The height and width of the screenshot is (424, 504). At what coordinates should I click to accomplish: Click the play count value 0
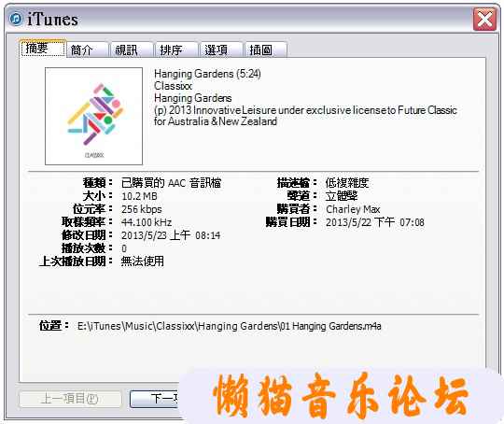[124, 248]
